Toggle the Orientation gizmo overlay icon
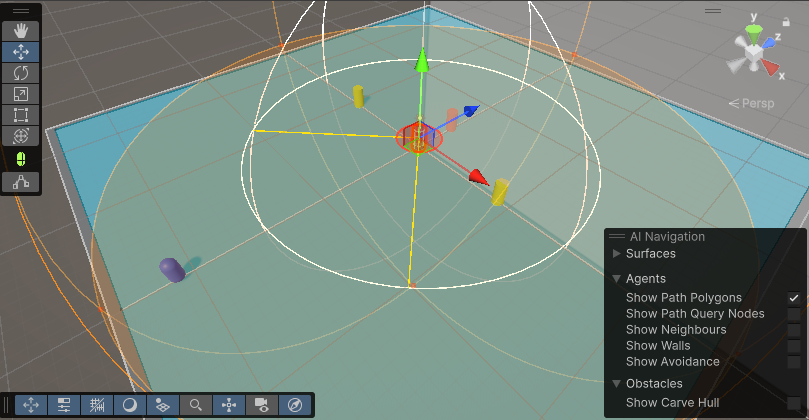 pos(229,405)
